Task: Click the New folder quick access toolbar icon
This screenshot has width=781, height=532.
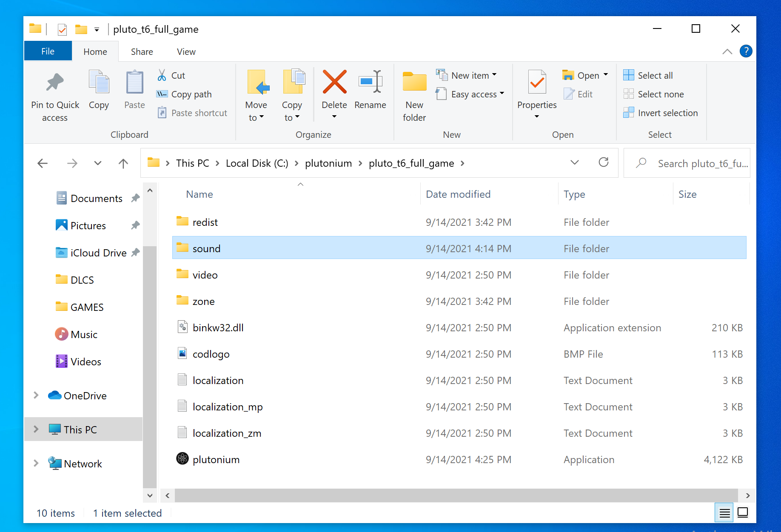Action: tap(81, 29)
